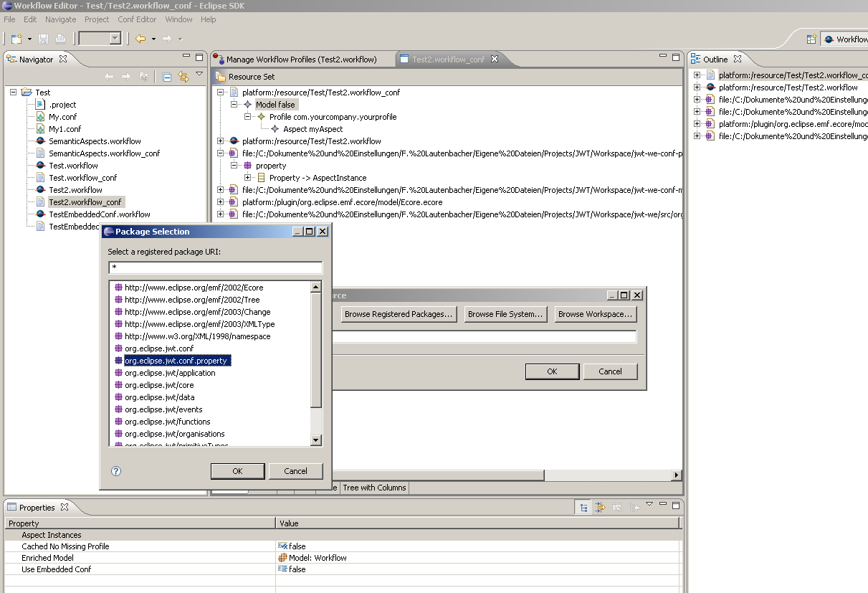The width and height of the screenshot is (868, 593).
Task: Close the Properties view tab
Action: pos(64,508)
